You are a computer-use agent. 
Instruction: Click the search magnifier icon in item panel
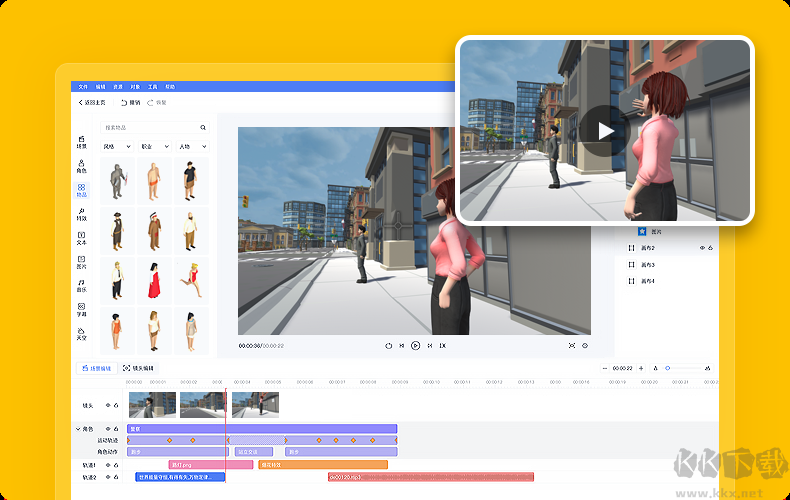coord(203,128)
